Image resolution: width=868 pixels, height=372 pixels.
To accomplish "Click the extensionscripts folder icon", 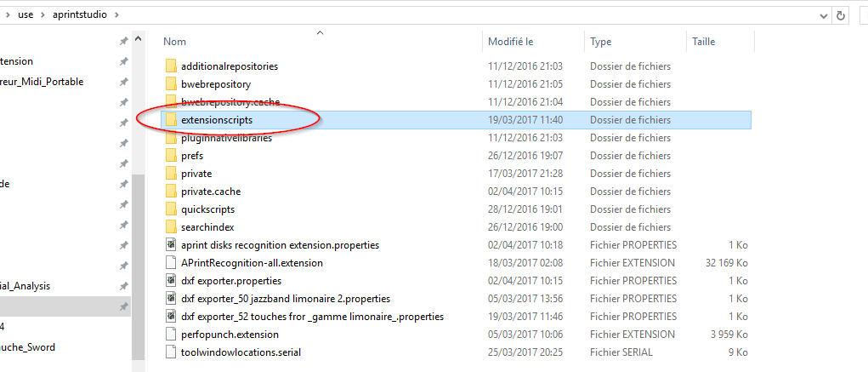I will [171, 120].
